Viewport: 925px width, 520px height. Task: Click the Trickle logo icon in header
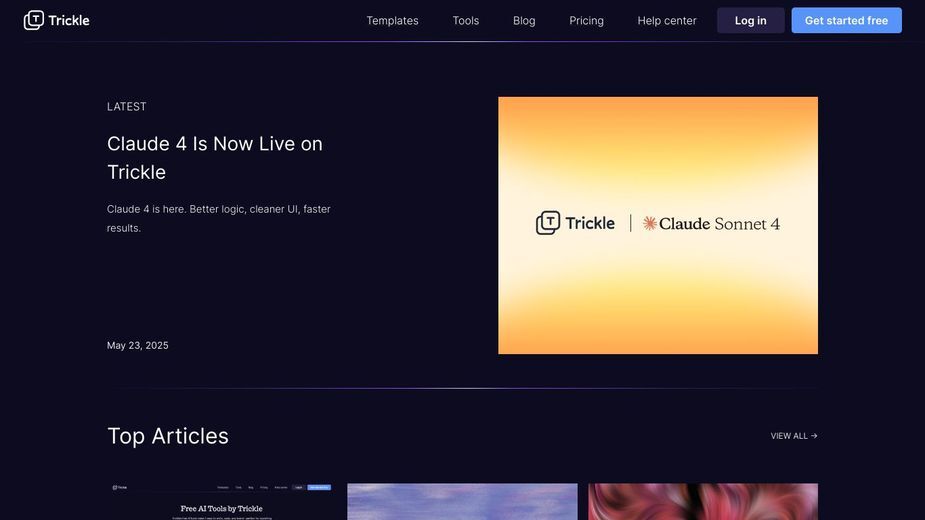coord(34,20)
